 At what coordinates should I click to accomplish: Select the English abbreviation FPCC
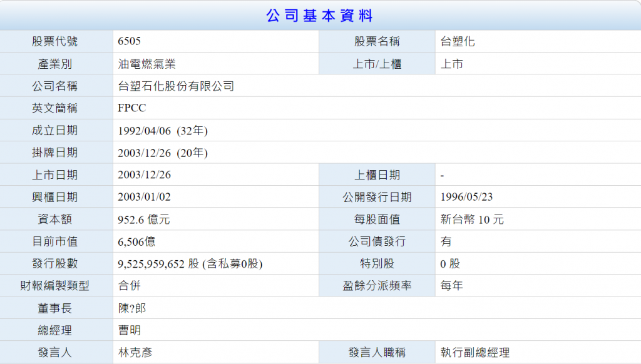tap(132, 108)
